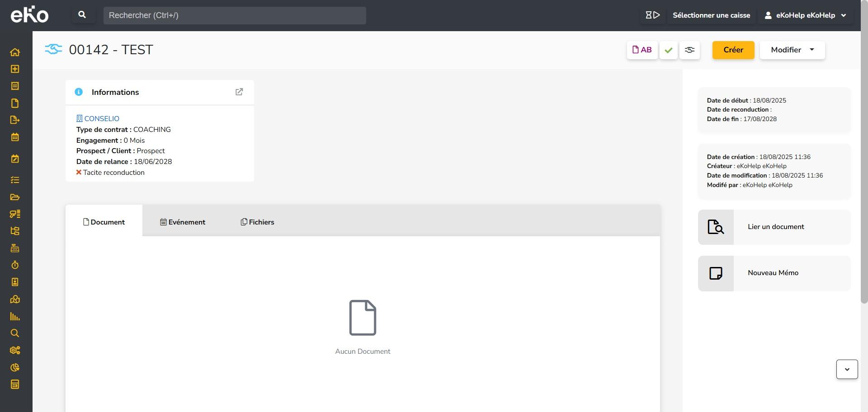Expand the Modifier dropdown
Screen dimensions: 868x412
(x=792, y=50)
